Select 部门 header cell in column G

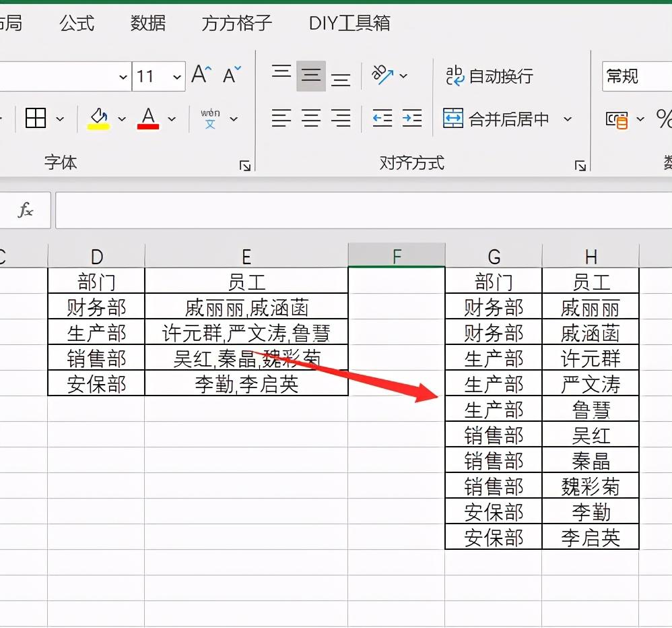pyautogui.click(x=494, y=282)
